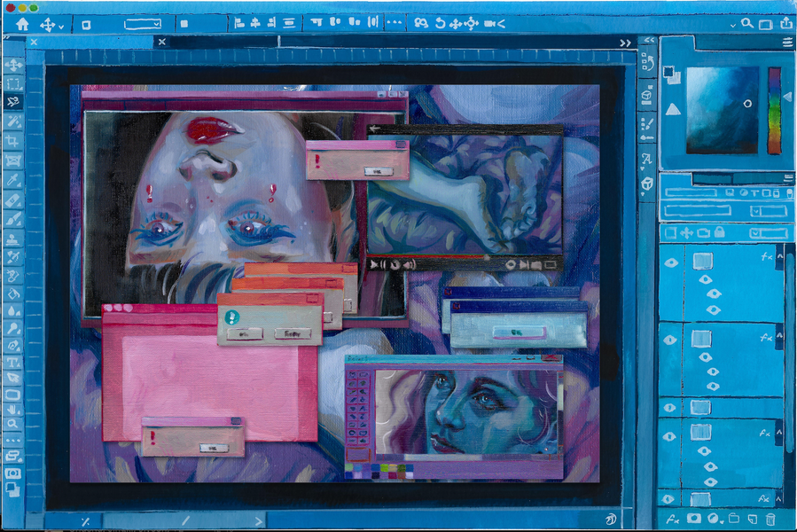Select the Brush tool
This screenshot has height=532, width=797.
(x=13, y=219)
